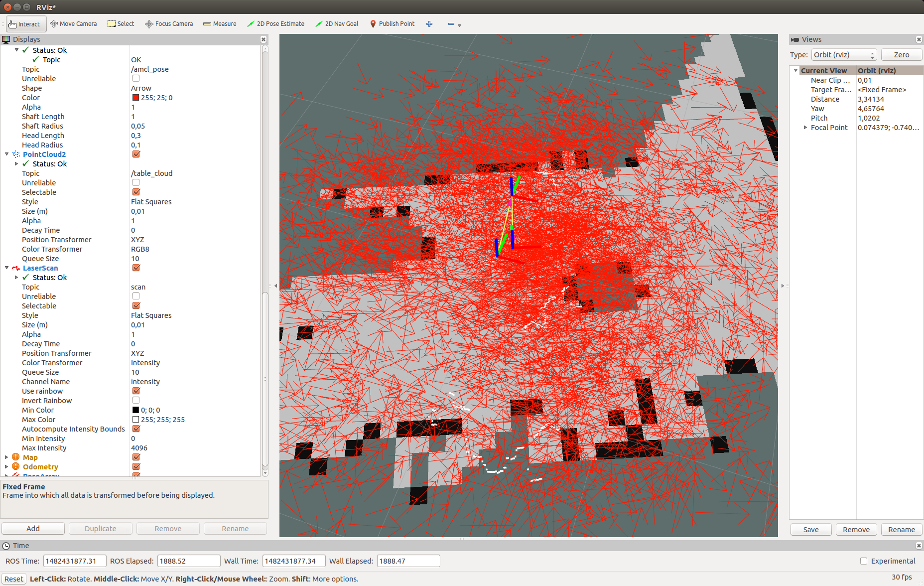This screenshot has height=586, width=924.
Task: Pick the Measure tool
Action: 220,24
